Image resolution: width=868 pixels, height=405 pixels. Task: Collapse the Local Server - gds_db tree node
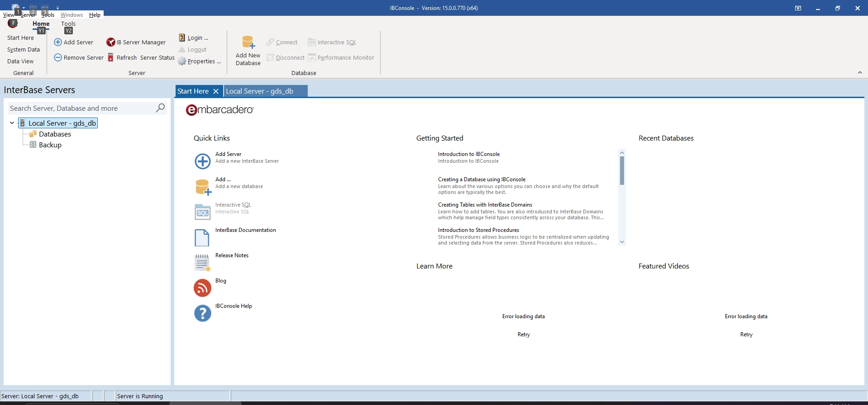coord(12,123)
